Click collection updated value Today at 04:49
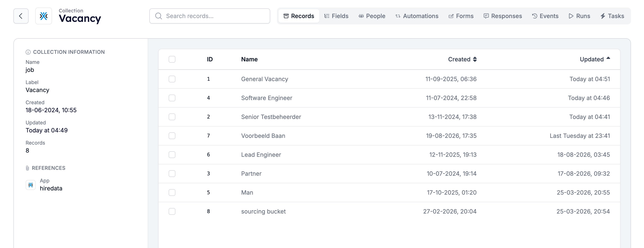Viewport: 644px width, 248px height. coord(47,131)
